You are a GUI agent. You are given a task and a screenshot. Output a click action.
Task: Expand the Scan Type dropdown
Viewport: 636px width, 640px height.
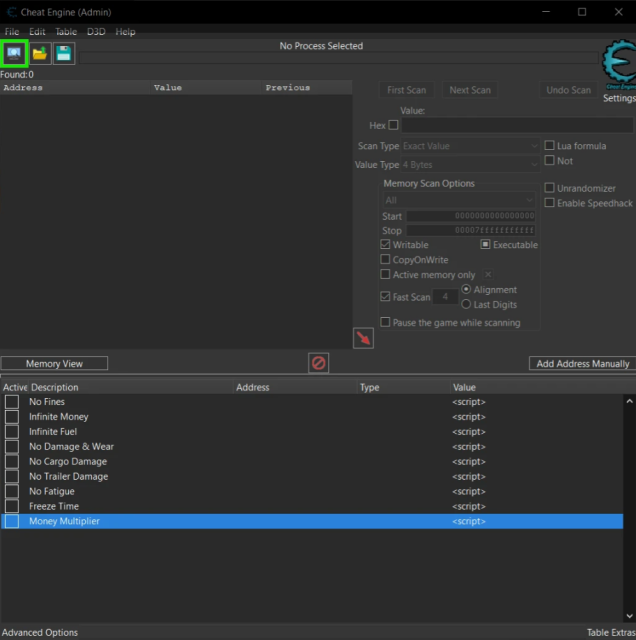(470, 146)
